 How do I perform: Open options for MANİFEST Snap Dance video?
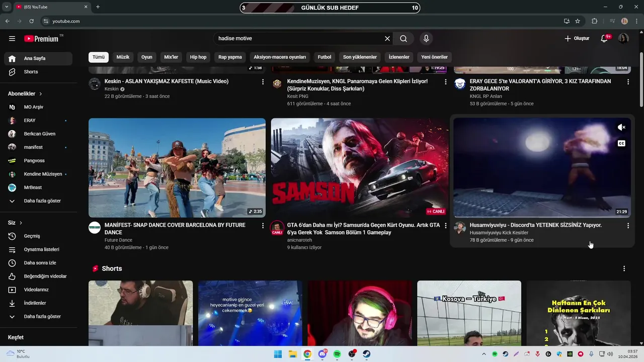263,226
